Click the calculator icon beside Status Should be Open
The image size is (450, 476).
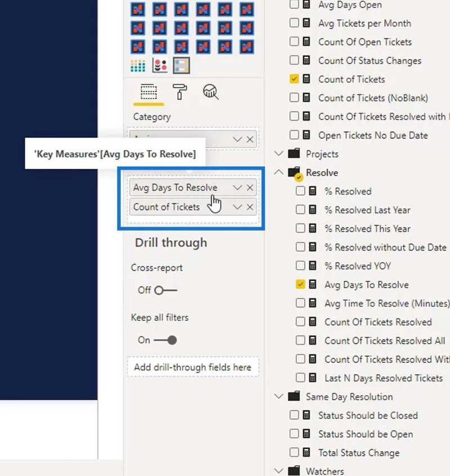pyautogui.click(x=307, y=433)
